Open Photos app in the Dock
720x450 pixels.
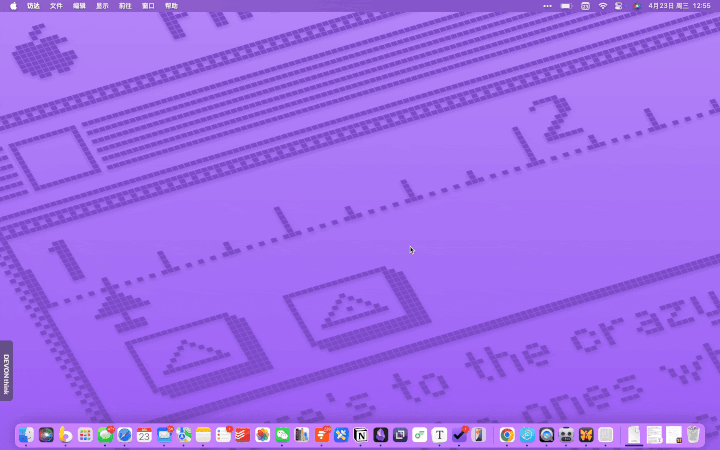tap(262, 435)
